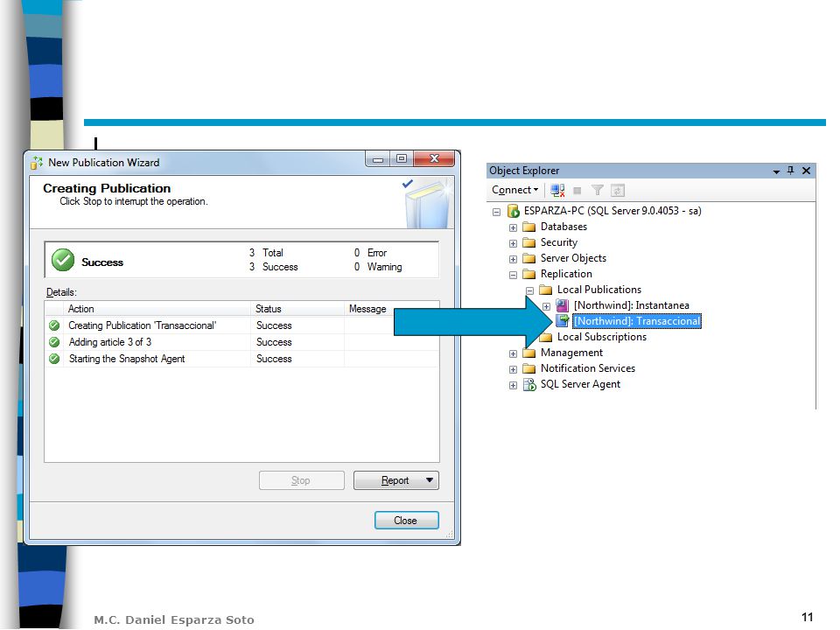
Task: Click the '0 Warning' summary text
Action: point(378,267)
